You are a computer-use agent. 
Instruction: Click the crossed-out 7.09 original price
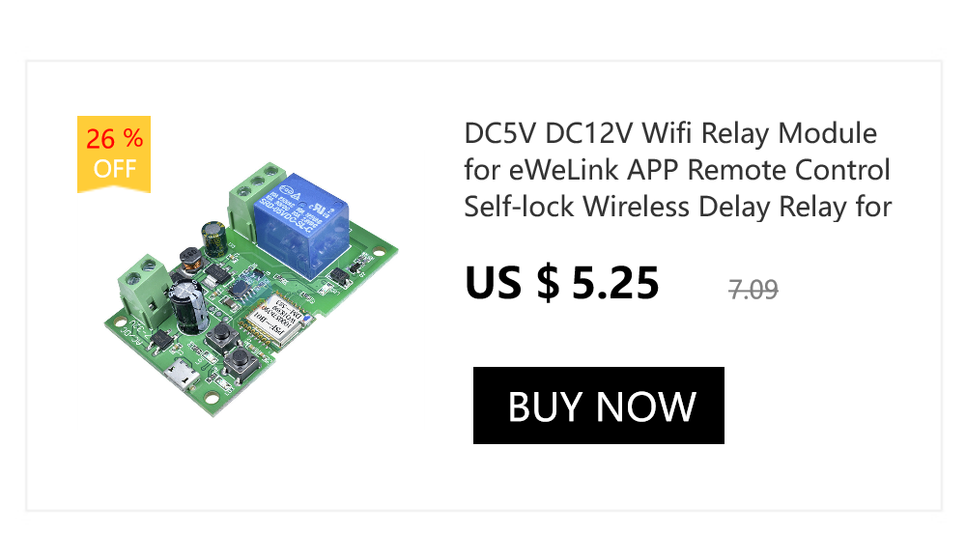click(753, 289)
